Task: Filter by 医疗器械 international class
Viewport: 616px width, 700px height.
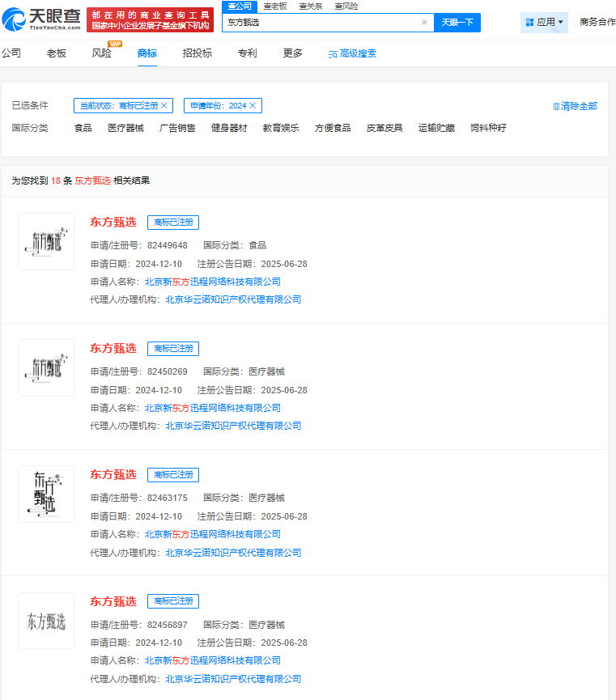Action: tap(125, 128)
